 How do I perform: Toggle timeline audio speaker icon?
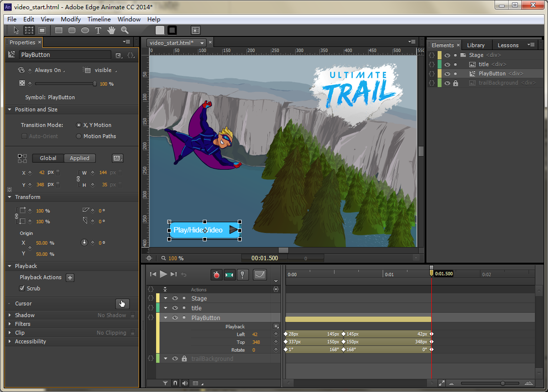pyautogui.click(x=185, y=383)
